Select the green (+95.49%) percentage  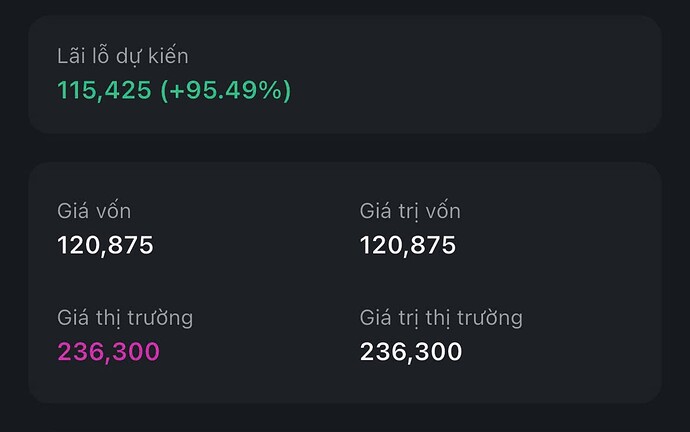(225, 90)
